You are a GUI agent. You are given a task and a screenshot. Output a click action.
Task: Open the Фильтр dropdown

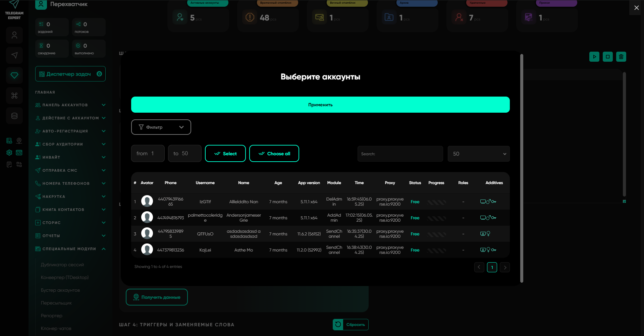click(x=161, y=127)
